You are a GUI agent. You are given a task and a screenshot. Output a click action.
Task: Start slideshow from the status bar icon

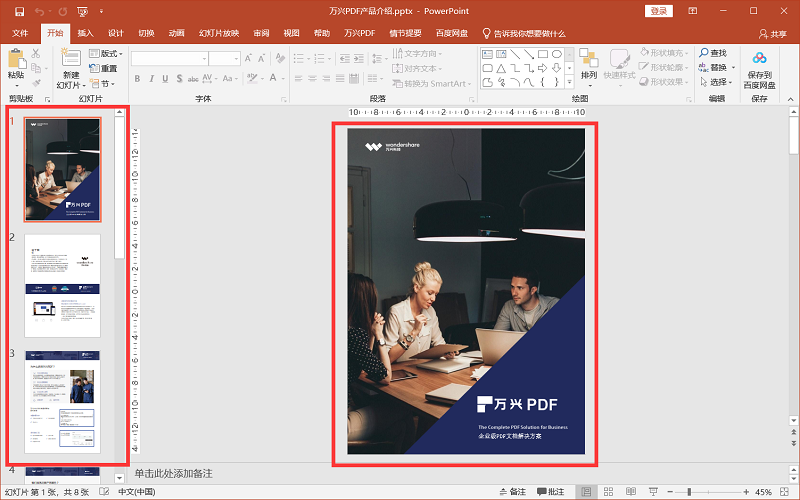click(655, 492)
